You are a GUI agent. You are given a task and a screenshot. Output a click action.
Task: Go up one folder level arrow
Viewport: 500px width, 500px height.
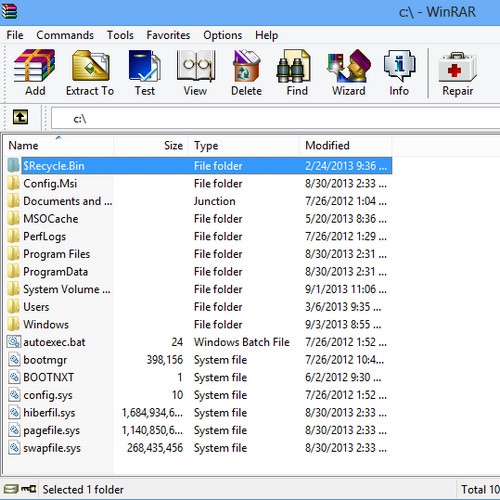(20, 117)
